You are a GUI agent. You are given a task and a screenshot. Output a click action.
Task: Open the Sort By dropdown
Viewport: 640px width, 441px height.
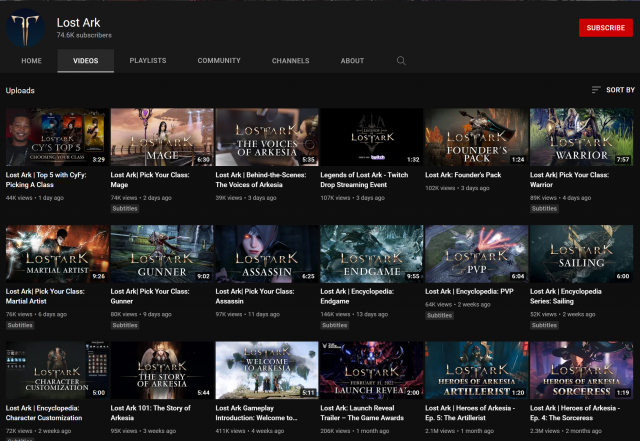coord(613,90)
